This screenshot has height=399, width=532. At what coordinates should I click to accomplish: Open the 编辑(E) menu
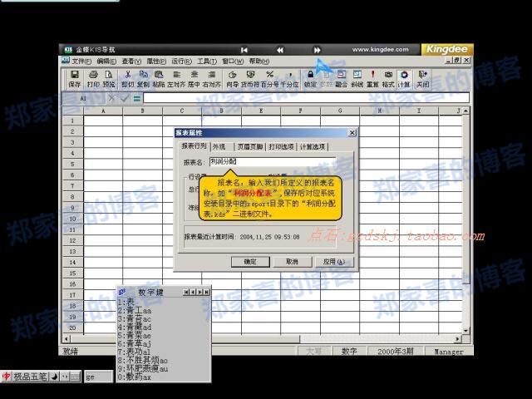(106, 61)
